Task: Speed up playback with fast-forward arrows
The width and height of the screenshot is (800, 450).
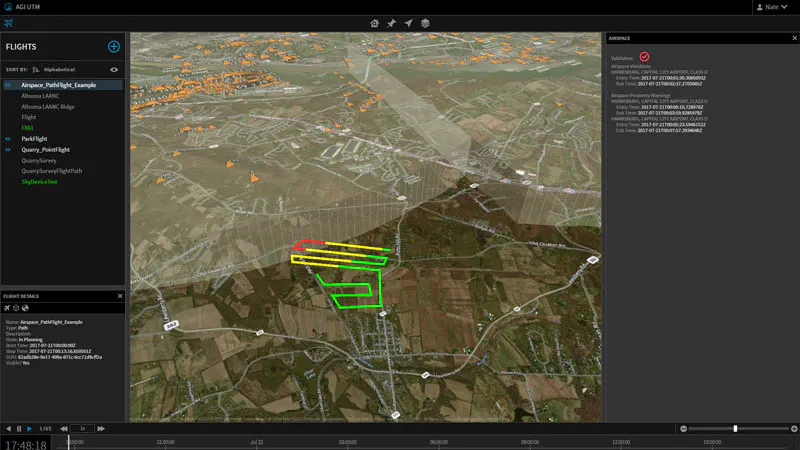Action: tap(101, 429)
